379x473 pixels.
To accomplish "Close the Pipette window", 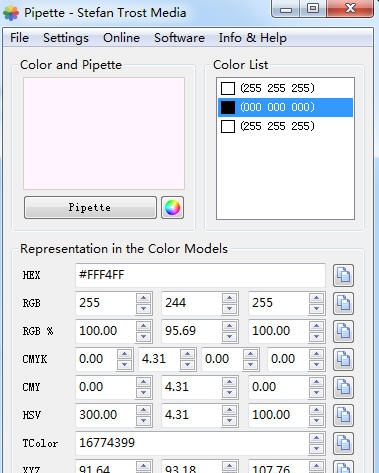I will coord(350,9).
